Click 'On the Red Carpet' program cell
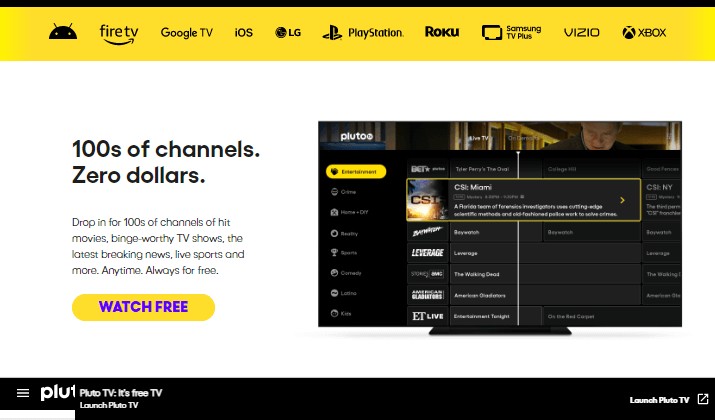This screenshot has width=715, height=420. (x=612, y=316)
